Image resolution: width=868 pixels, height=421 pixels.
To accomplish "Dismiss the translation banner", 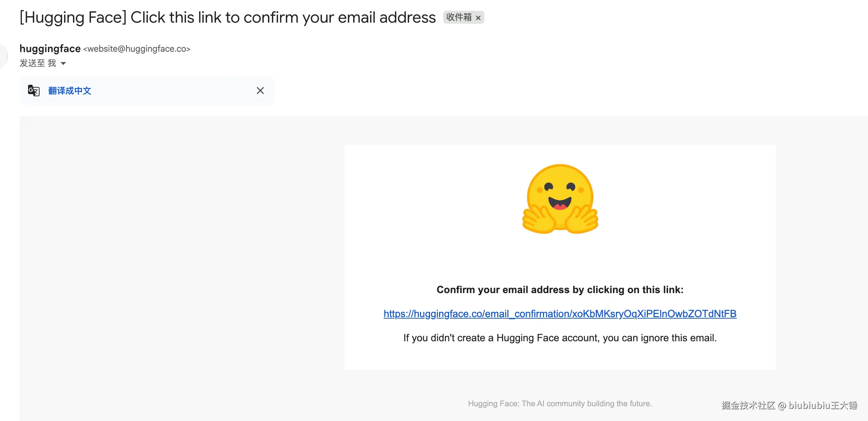I will point(260,91).
